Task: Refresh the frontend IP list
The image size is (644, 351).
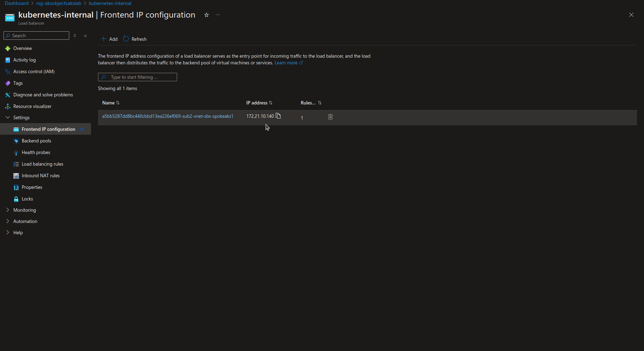Action: click(x=135, y=39)
